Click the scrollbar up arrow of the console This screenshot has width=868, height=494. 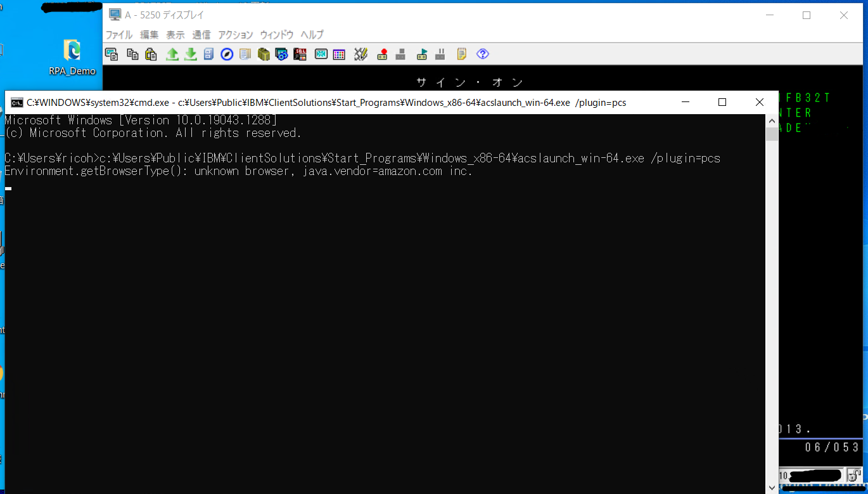[x=771, y=120]
